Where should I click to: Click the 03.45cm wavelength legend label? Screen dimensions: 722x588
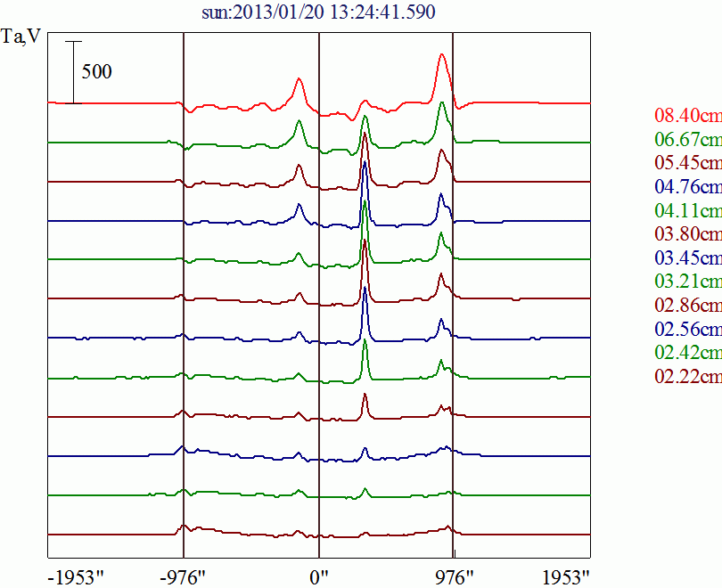[688, 257]
